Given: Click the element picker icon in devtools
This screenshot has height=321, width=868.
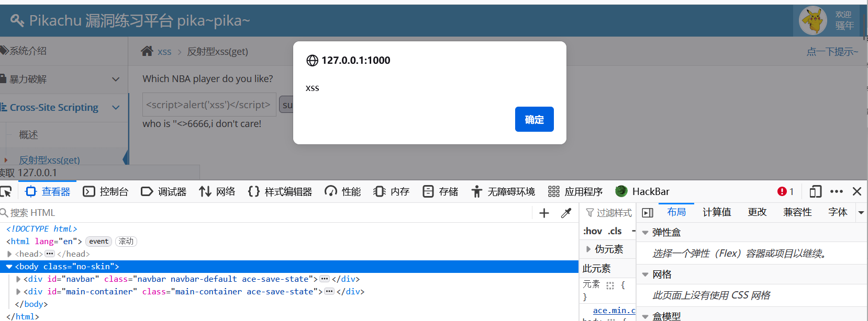Looking at the screenshot, I should click(6, 191).
